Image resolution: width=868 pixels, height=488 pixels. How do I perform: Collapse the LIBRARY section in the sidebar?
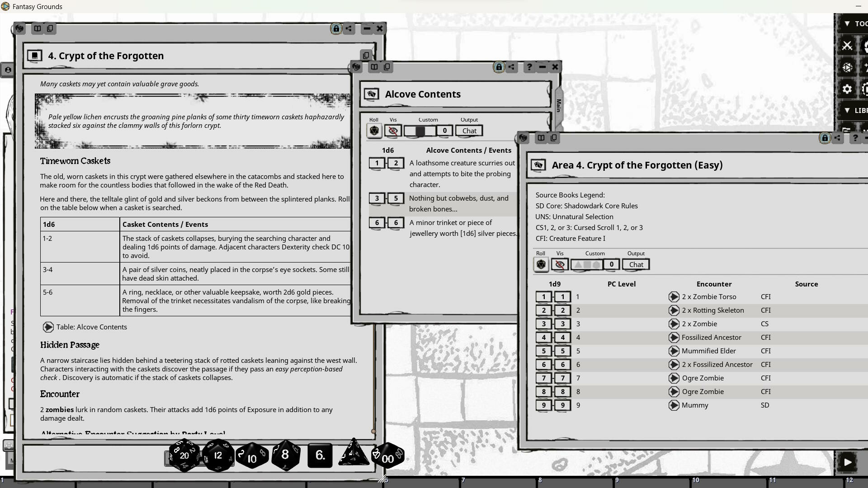pyautogui.click(x=848, y=111)
